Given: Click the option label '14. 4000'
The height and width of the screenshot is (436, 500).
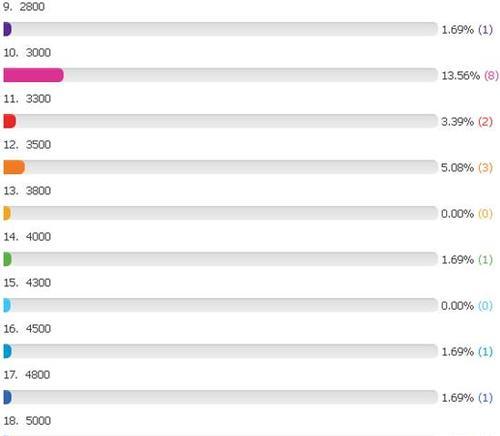Looking at the screenshot, I should (x=27, y=237).
